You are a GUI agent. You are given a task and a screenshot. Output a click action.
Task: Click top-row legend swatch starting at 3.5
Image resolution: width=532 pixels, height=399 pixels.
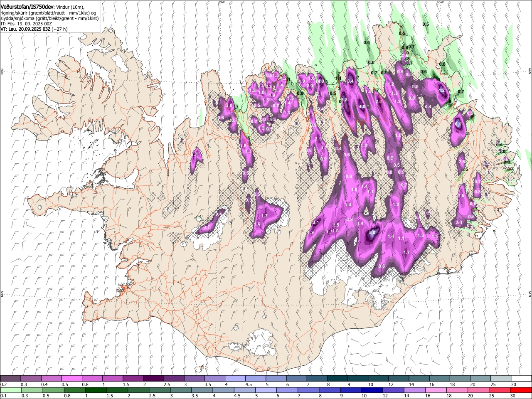click(214, 378)
